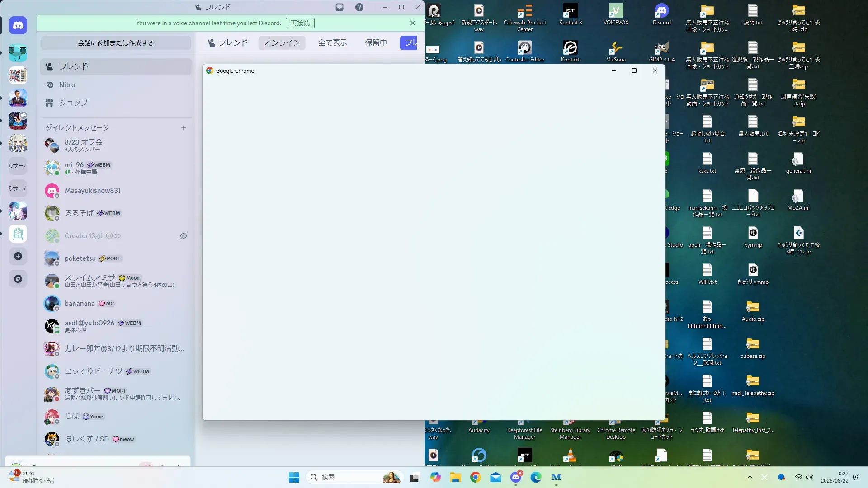
Task: Click 会話に参加または作成する search button
Action: [116, 43]
